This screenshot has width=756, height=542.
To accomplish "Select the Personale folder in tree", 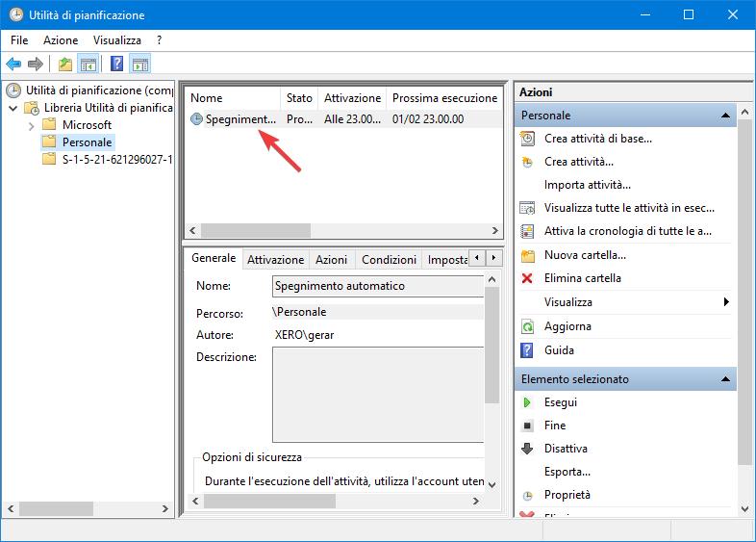I will tap(87, 142).
